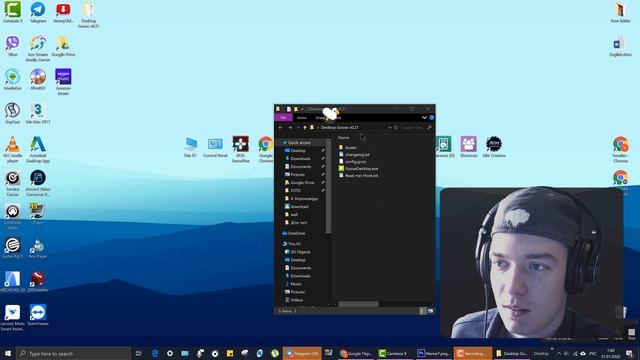Switch to Camtasia 9 taskbar button
Screen dimensions: 640x360
393,353
